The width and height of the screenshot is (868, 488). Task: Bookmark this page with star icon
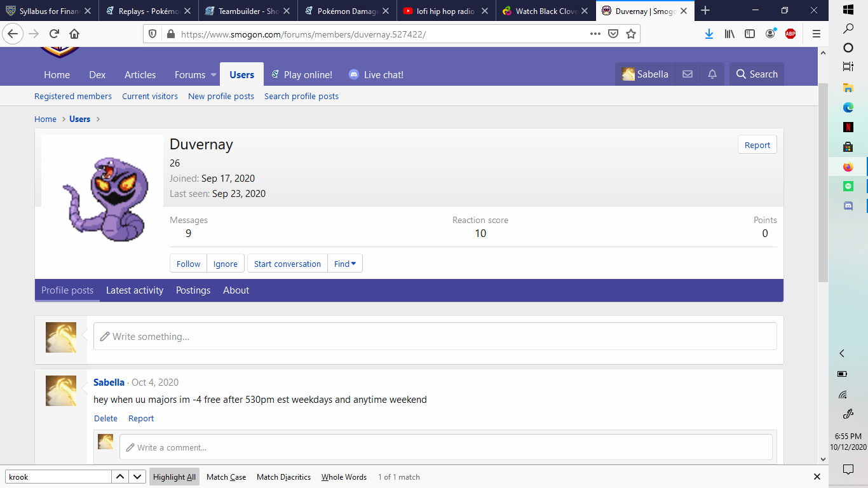point(630,34)
